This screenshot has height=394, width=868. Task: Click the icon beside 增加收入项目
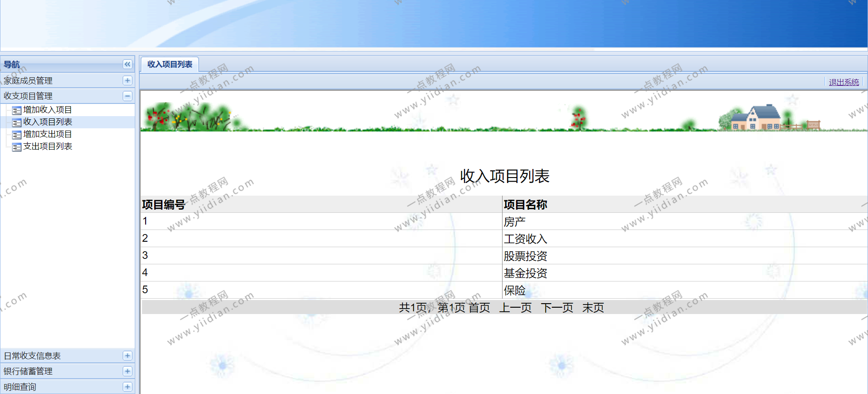17,110
